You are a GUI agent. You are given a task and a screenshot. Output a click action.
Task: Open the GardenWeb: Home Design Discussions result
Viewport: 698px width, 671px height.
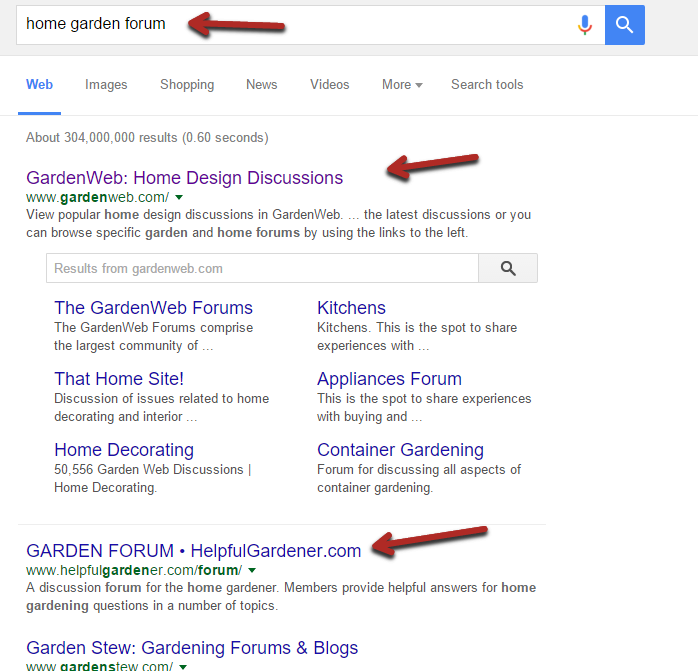click(184, 178)
